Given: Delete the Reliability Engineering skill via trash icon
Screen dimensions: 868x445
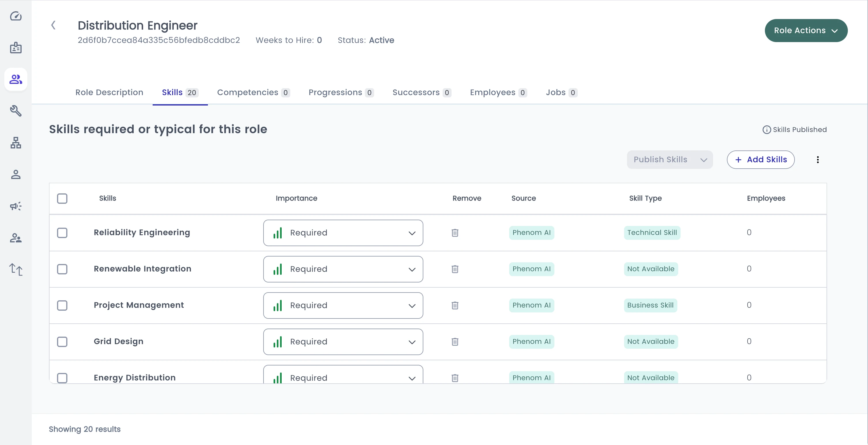Looking at the screenshot, I should pyautogui.click(x=455, y=233).
